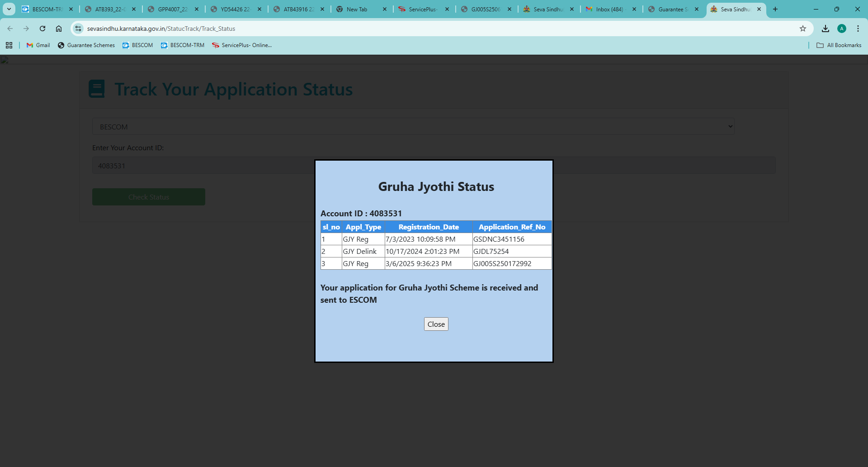Open the apps grid icon in bookmarks bar

(x=9, y=45)
